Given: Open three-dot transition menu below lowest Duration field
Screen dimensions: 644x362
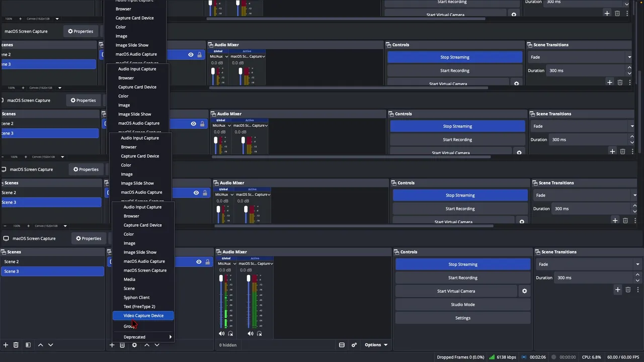Looking at the screenshot, I should (637, 290).
